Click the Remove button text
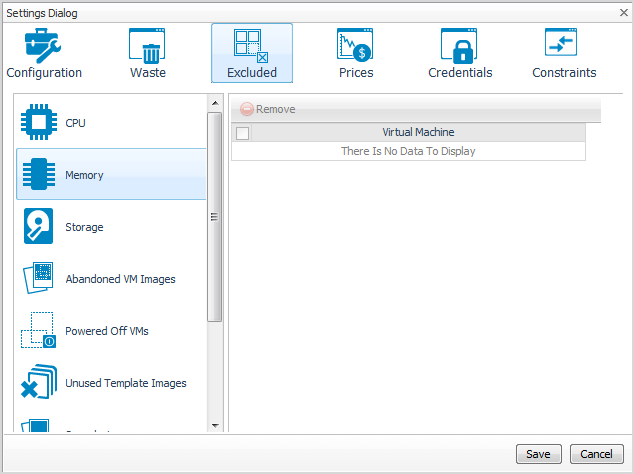634x474 pixels. 275,109
